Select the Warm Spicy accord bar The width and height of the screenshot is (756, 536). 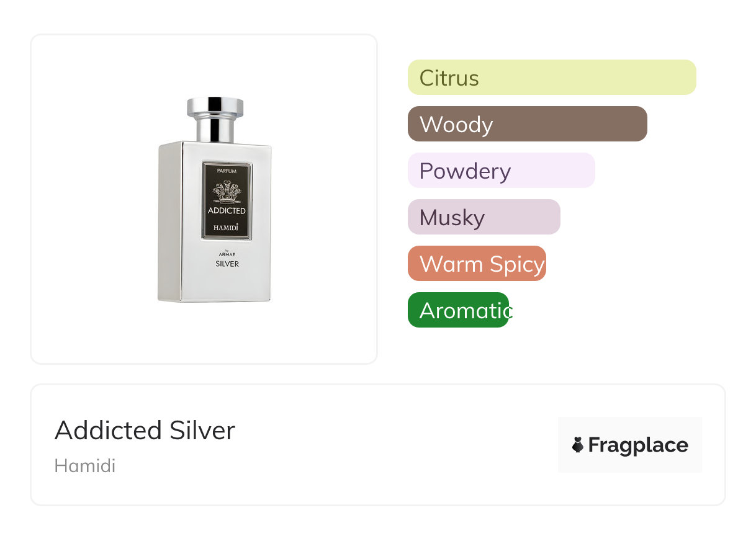[477, 264]
